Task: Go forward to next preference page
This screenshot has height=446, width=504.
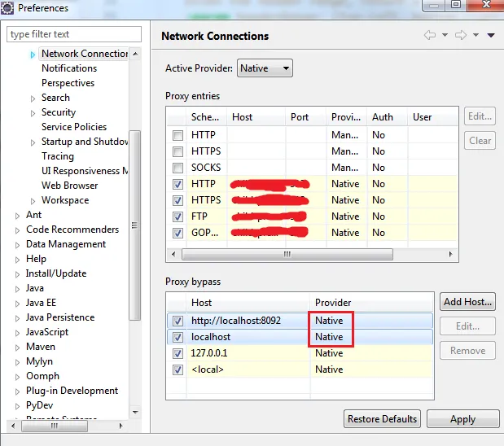Action: click(x=461, y=35)
